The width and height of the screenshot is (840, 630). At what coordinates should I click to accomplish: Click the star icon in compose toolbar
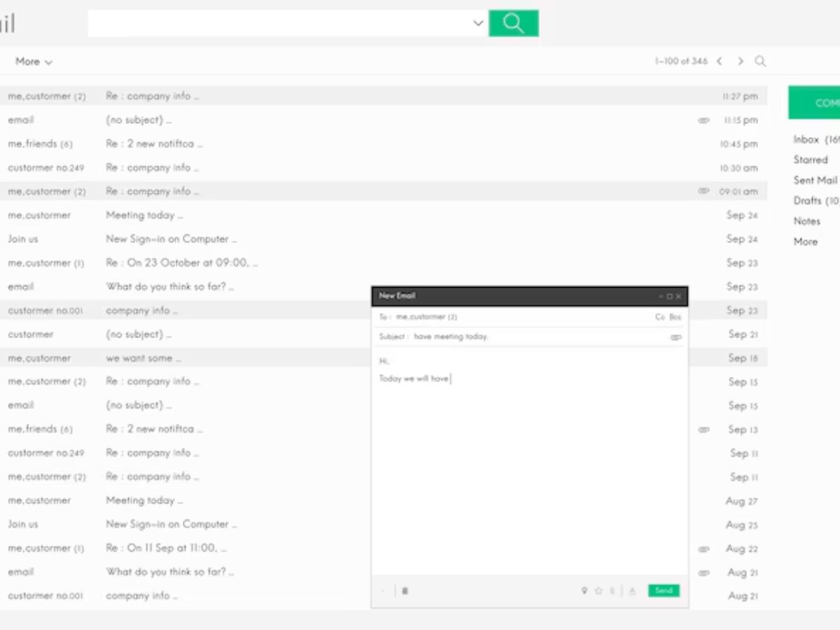click(598, 591)
